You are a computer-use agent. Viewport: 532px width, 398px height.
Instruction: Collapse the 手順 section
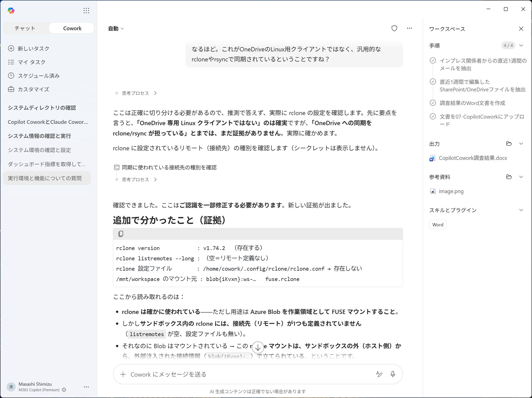[521, 45]
